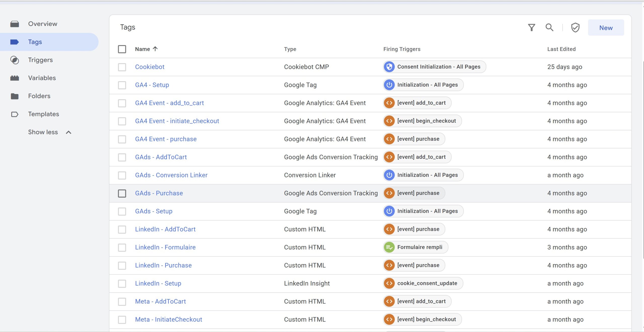Open the Tags section
Screen dimensions: 644x332
tap(35, 42)
